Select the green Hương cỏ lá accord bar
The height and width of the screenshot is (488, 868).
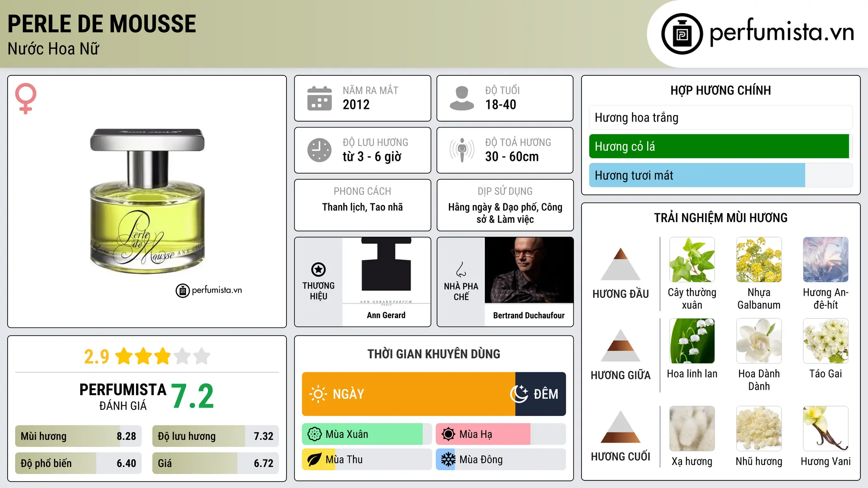(x=721, y=146)
